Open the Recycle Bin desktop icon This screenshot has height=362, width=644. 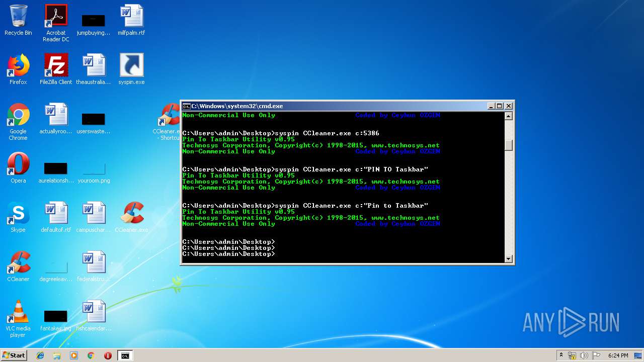click(18, 20)
